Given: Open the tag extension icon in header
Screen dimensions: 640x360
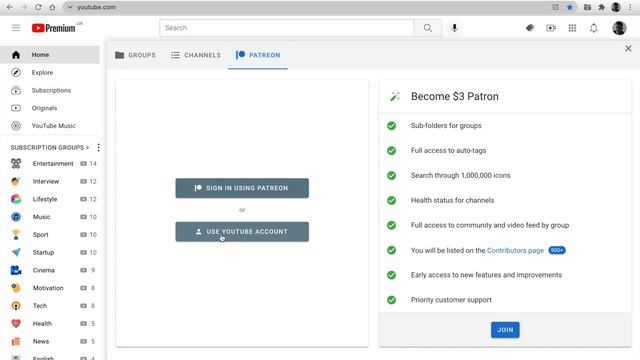Looking at the screenshot, I should (529, 28).
